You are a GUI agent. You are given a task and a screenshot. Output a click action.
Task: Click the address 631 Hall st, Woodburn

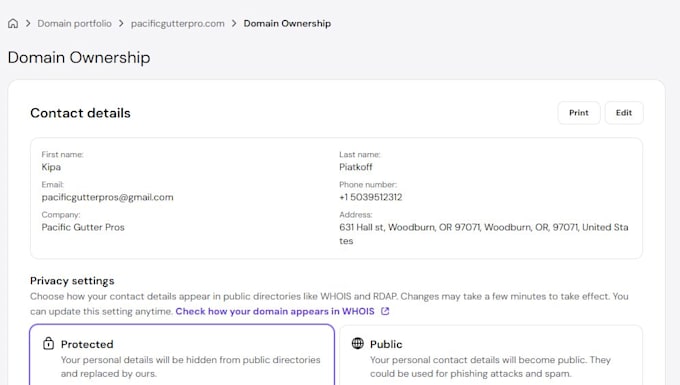click(484, 234)
